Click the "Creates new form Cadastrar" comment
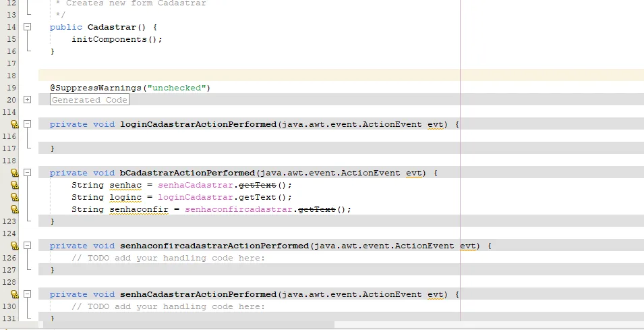 [136, 3]
